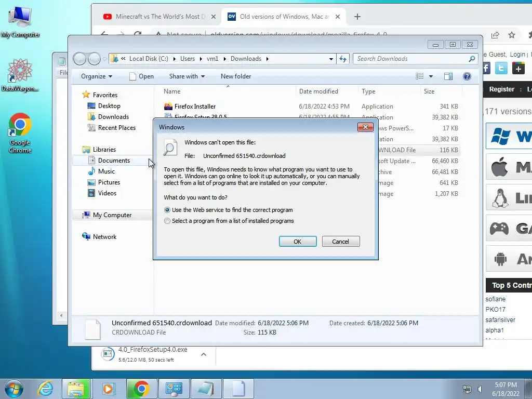Screen dimensions: 532x399
Task: Open the Windows Start orb
Action: coord(14,389)
